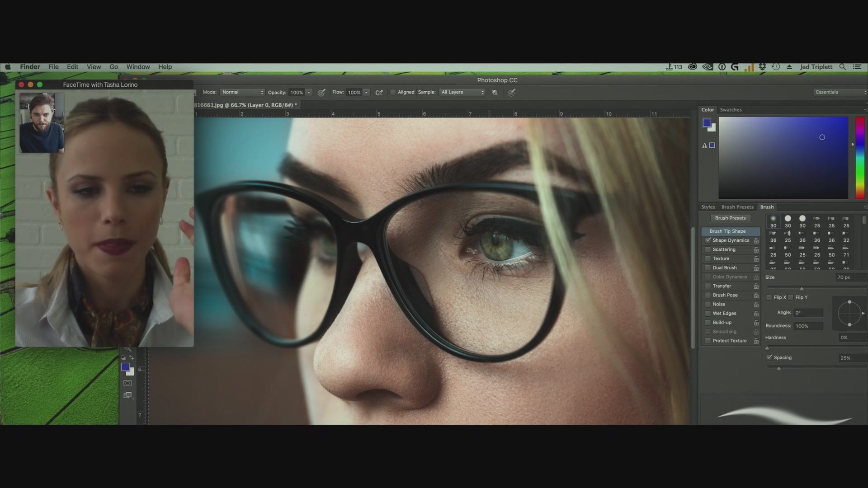This screenshot has height=488, width=868.
Task: Open the Flow slider dropdown arrow
Action: (x=366, y=92)
